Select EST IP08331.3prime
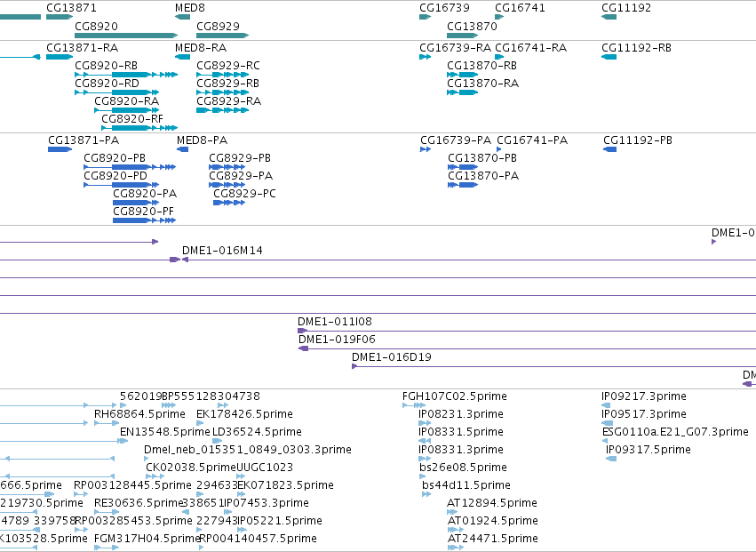 (x=461, y=450)
